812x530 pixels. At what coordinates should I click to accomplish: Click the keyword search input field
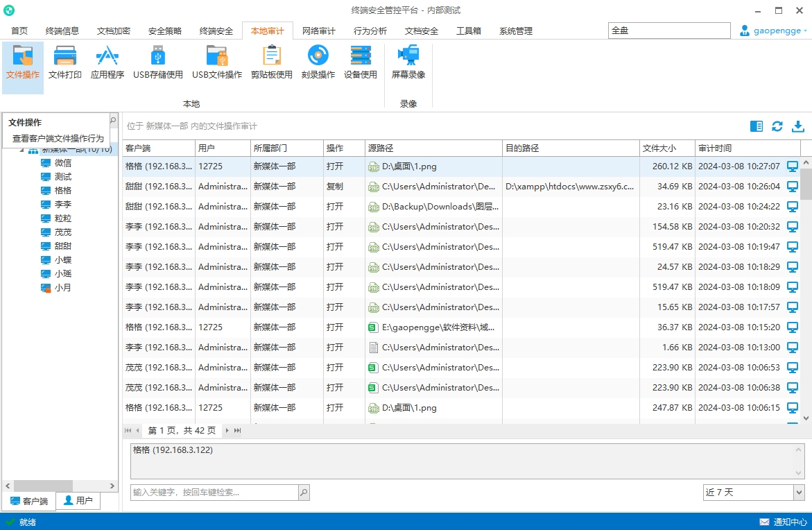coord(214,492)
